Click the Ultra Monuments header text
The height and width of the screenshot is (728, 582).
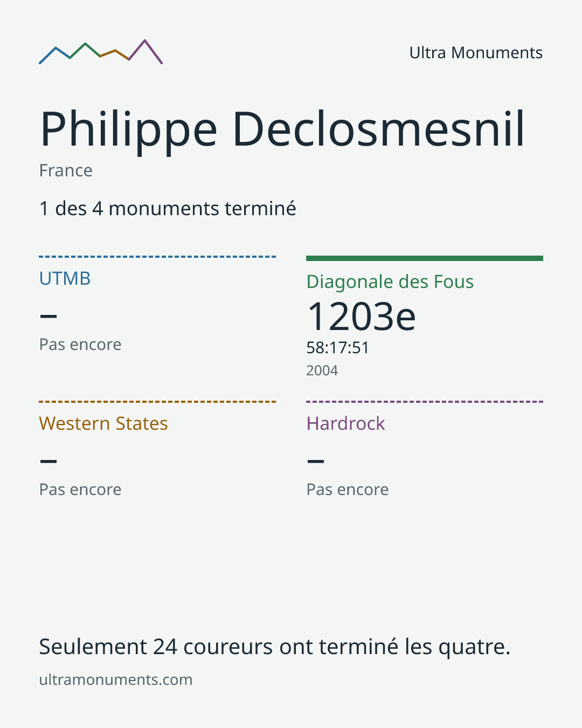point(476,53)
